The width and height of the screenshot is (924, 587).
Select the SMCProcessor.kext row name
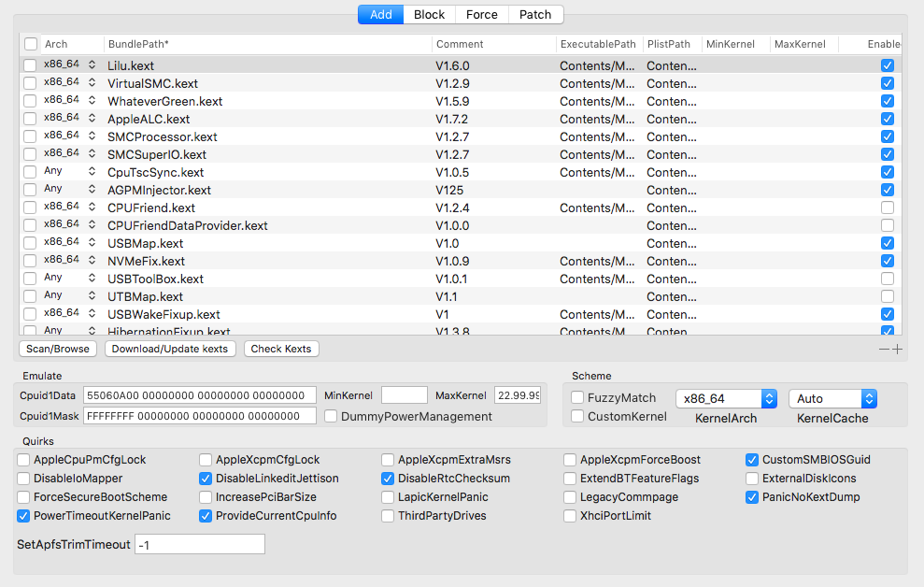click(x=162, y=136)
